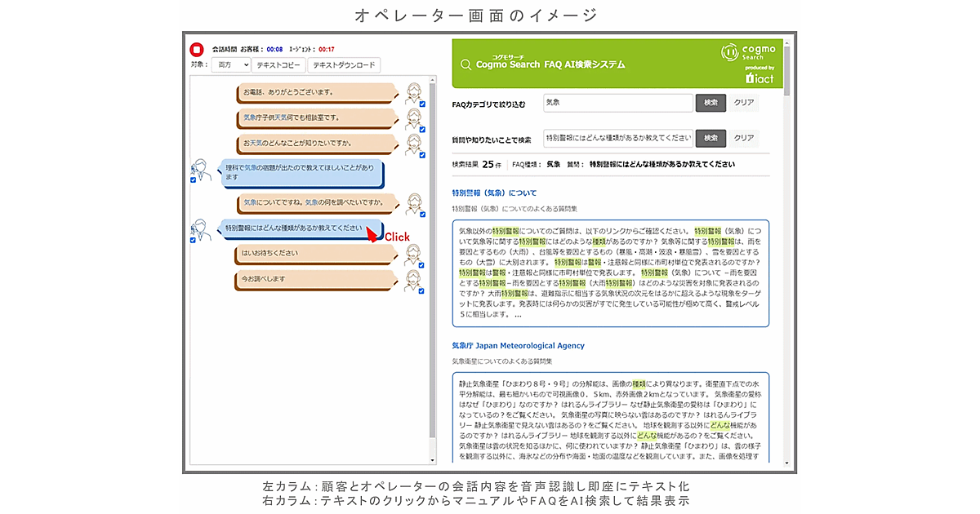
Task: Click the operator avatar beside 「お電話、ありがとうございます。」
Action: (x=413, y=91)
